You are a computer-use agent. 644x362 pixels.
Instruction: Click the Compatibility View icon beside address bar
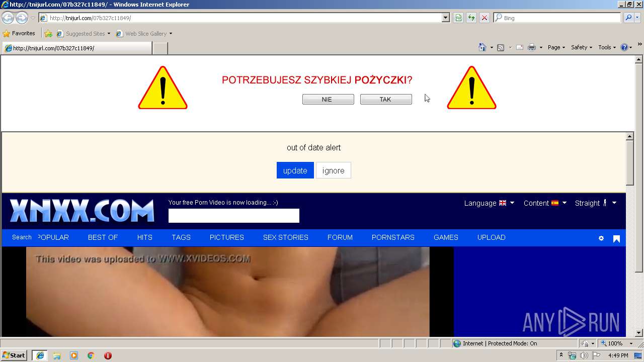[x=458, y=18]
